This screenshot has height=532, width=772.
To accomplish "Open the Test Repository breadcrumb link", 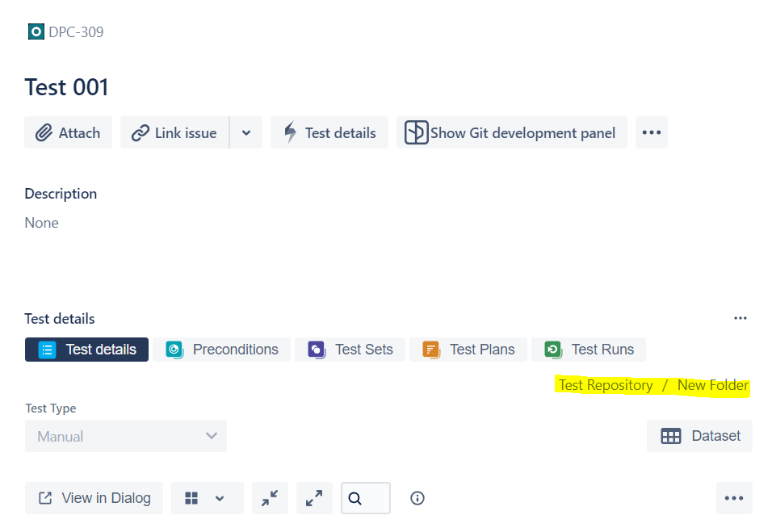I will [x=606, y=385].
